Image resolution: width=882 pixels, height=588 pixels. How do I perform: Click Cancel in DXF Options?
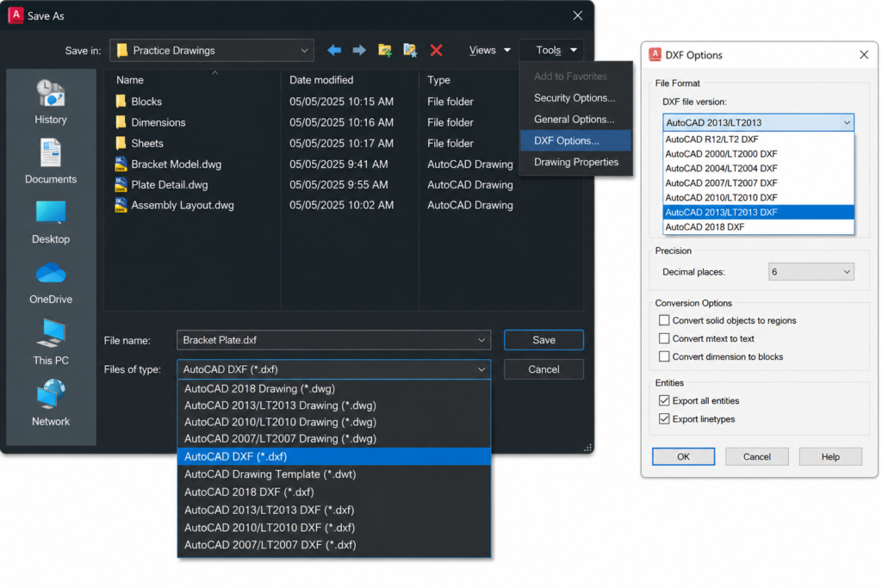[x=756, y=456]
